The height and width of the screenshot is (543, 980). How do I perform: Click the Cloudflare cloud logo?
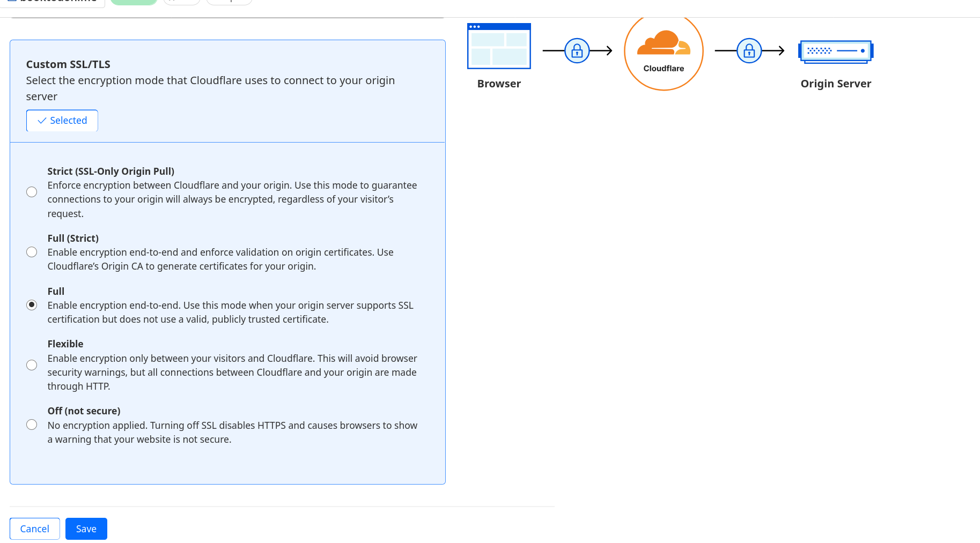[664, 43]
